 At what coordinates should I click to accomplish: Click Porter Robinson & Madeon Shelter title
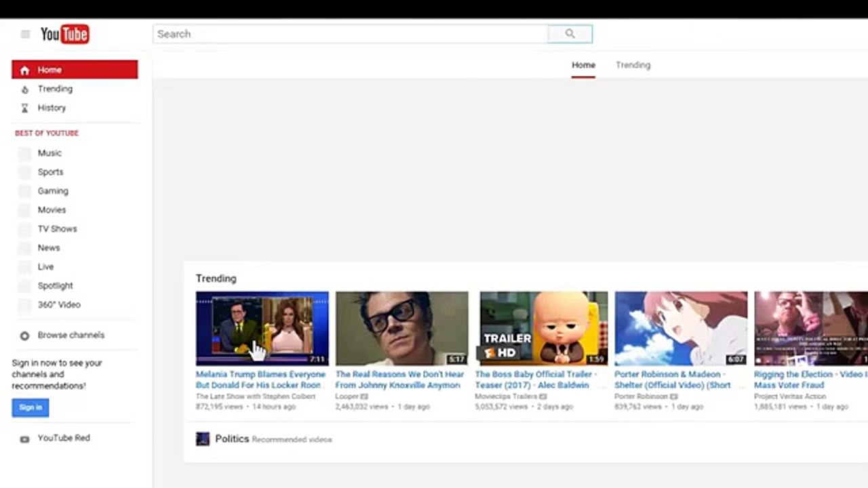coord(673,380)
